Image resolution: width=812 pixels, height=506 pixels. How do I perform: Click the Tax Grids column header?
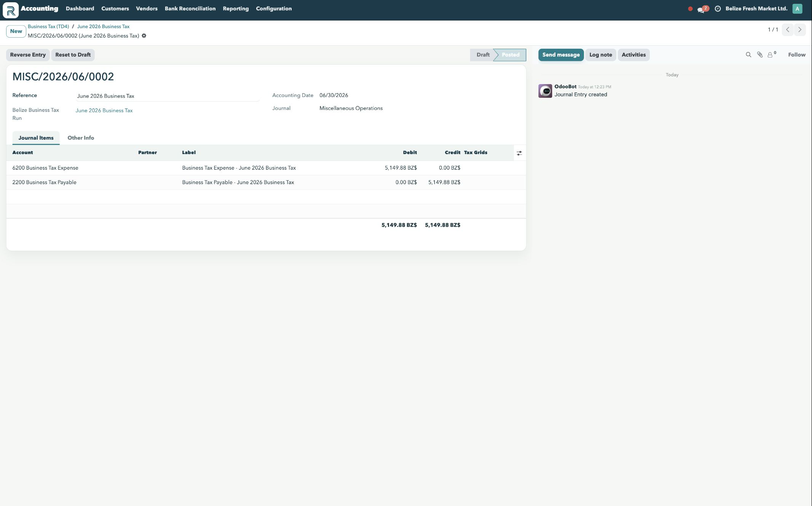[x=475, y=153]
